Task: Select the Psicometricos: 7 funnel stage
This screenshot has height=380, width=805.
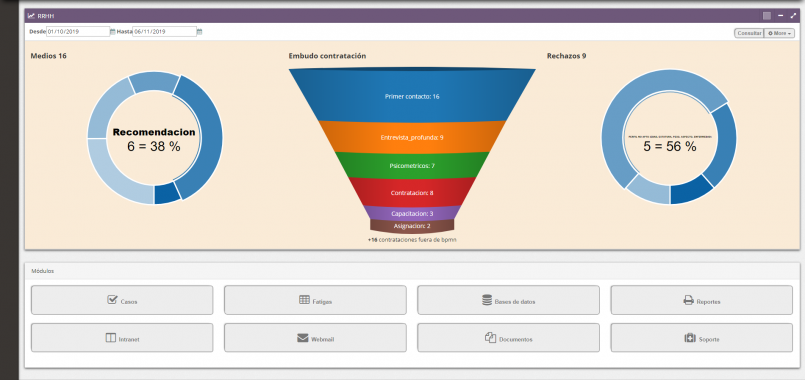Action: tap(412, 166)
